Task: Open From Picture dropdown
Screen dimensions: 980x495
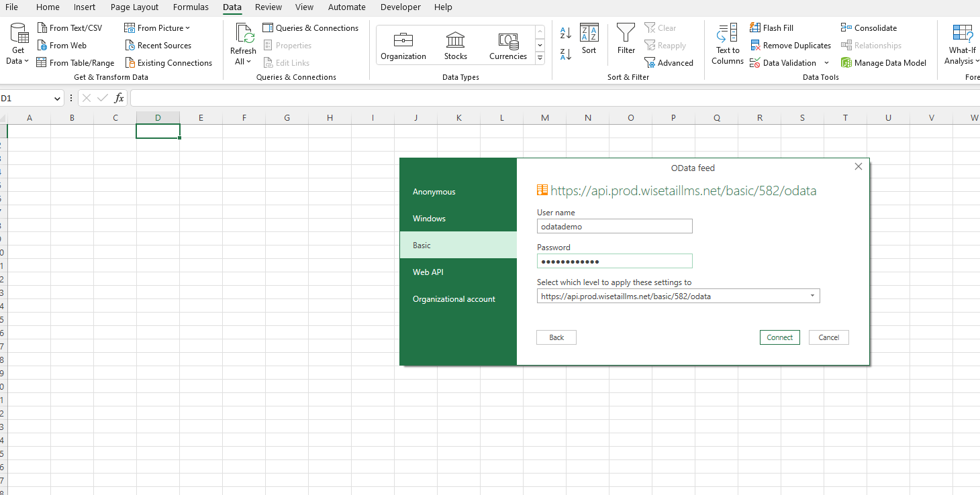Action: (x=157, y=28)
